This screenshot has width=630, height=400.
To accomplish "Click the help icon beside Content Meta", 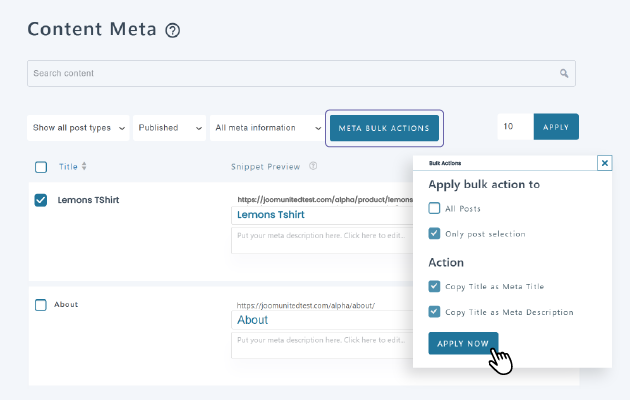I will tap(173, 30).
